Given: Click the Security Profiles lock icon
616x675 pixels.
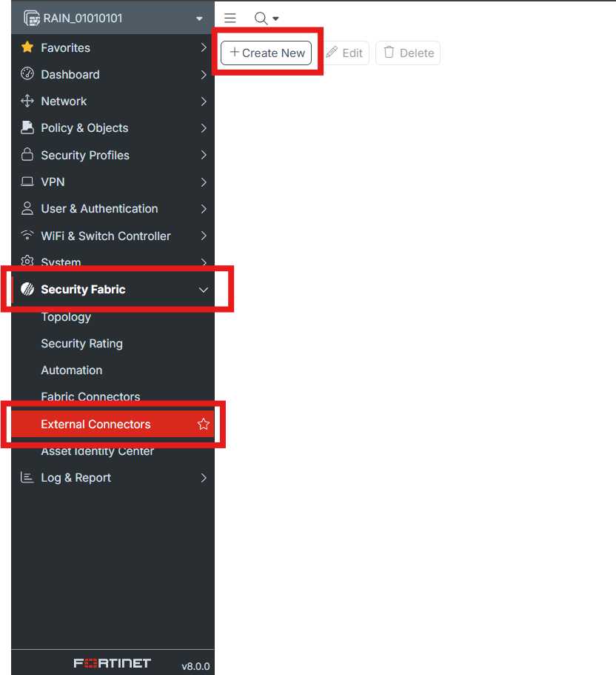Looking at the screenshot, I should (x=27, y=154).
